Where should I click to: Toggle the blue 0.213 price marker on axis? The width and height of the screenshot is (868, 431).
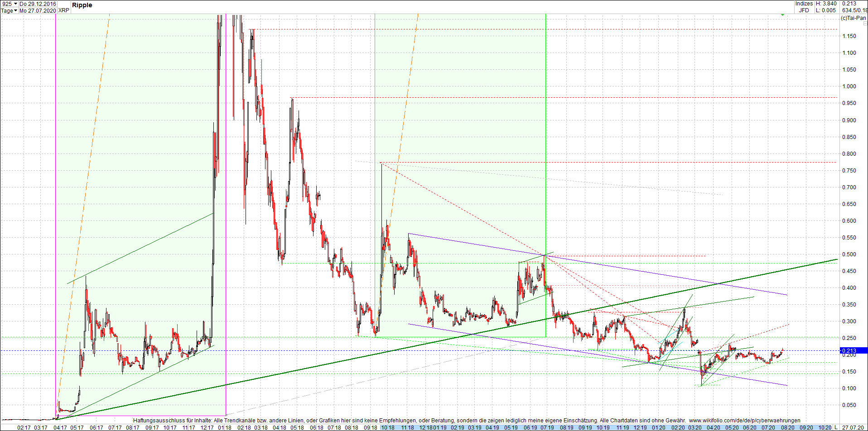849,350
